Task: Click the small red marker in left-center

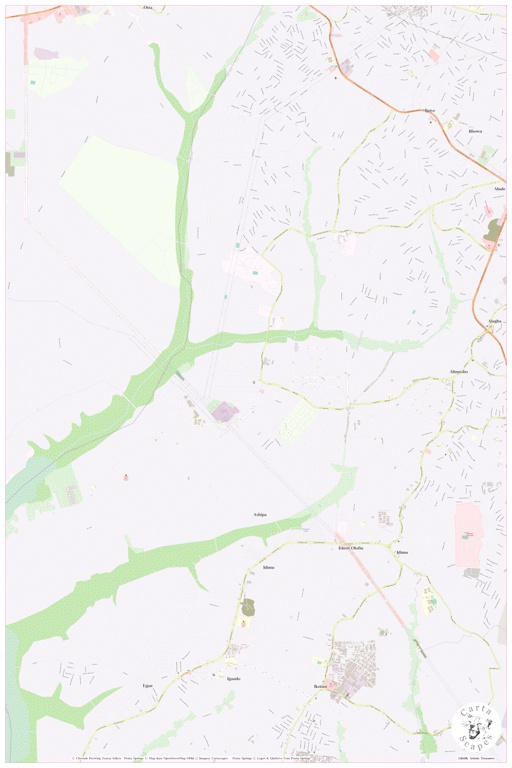Action: click(126, 477)
